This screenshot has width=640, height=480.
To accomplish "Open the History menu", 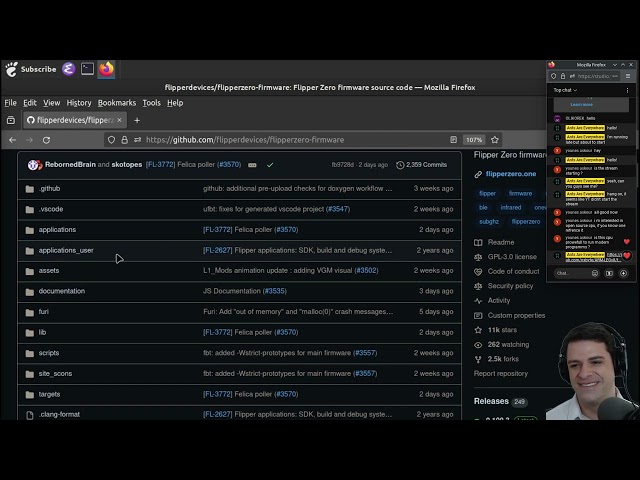I will (x=78, y=103).
